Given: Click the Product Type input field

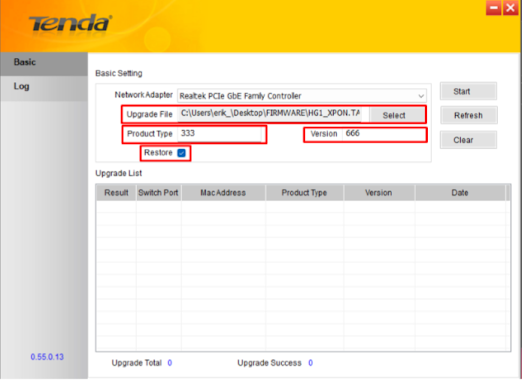Looking at the screenshot, I should coord(219,134).
